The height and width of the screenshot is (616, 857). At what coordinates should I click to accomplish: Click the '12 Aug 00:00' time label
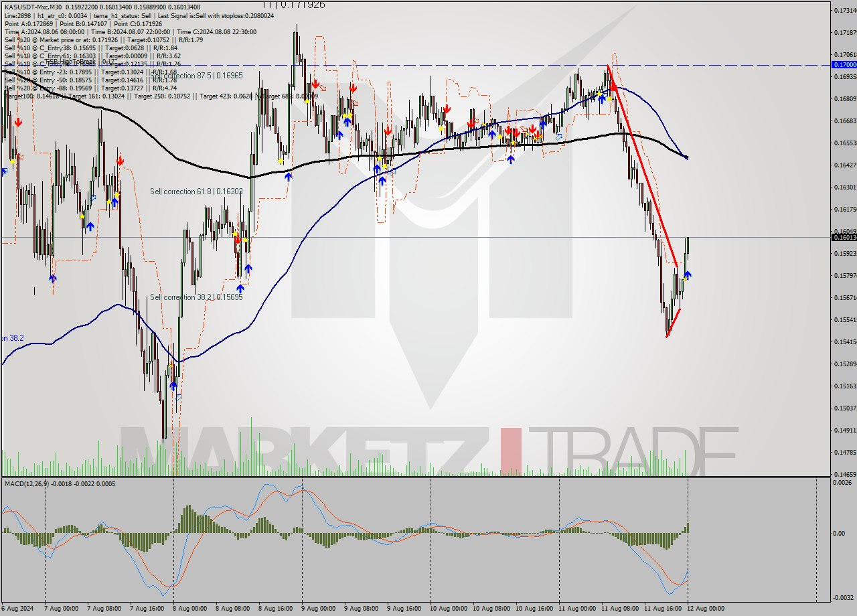click(x=706, y=609)
